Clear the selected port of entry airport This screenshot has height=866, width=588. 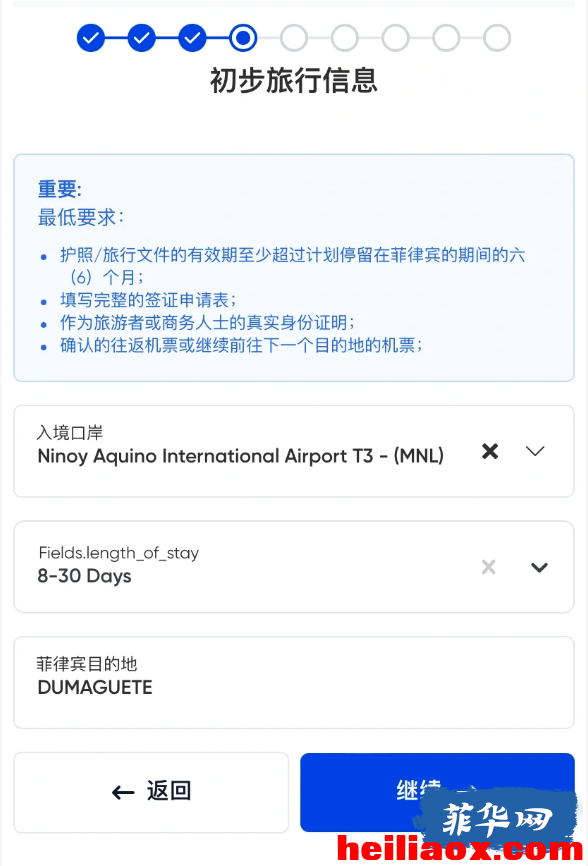pos(490,451)
